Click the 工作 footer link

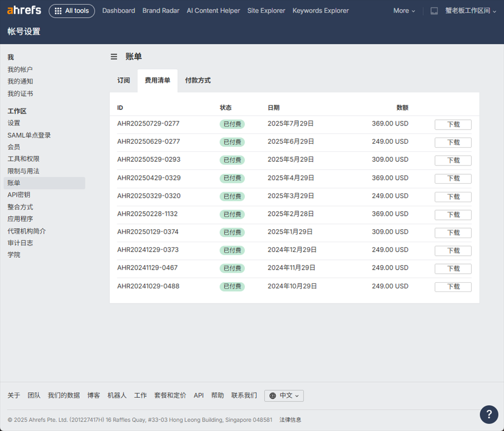[141, 395]
